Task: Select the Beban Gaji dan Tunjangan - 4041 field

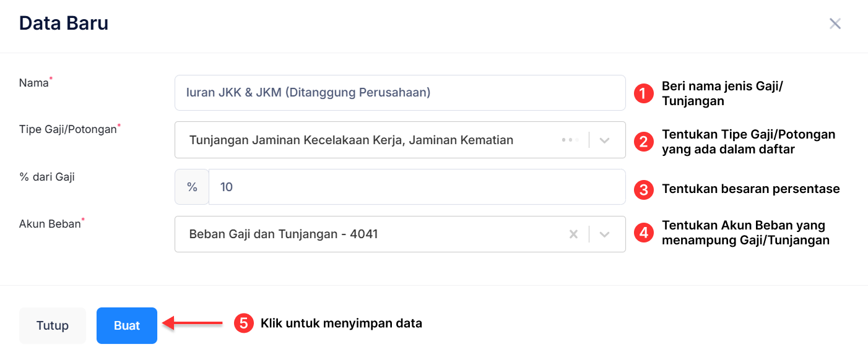Action: (371, 234)
